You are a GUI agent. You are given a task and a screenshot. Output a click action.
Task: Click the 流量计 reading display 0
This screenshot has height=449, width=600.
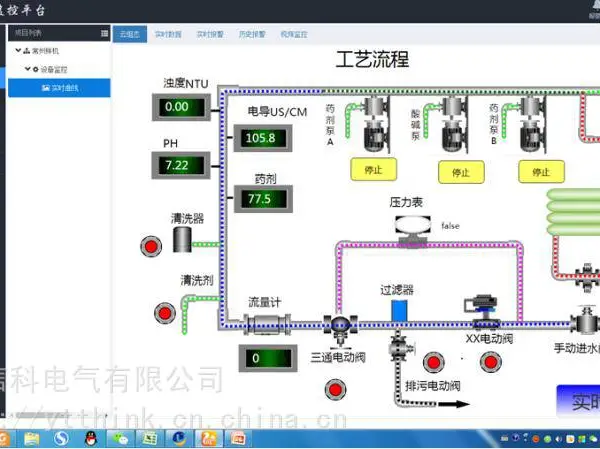click(x=268, y=358)
